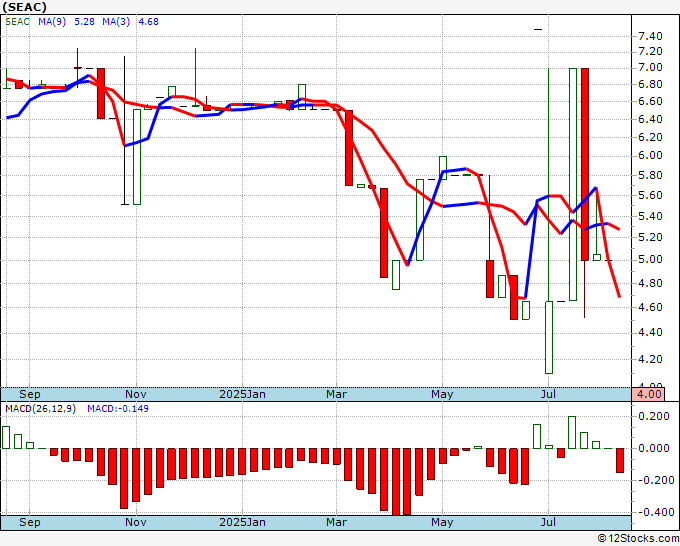Click the 4.68 moving average value
The height and width of the screenshot is (546, 680).
148,22
